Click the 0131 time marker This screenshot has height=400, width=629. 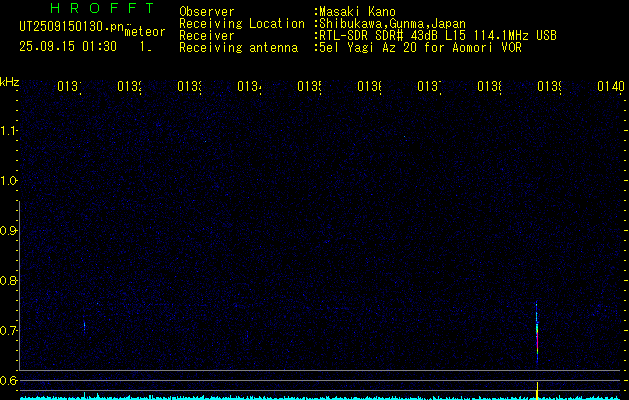(69, 86)
